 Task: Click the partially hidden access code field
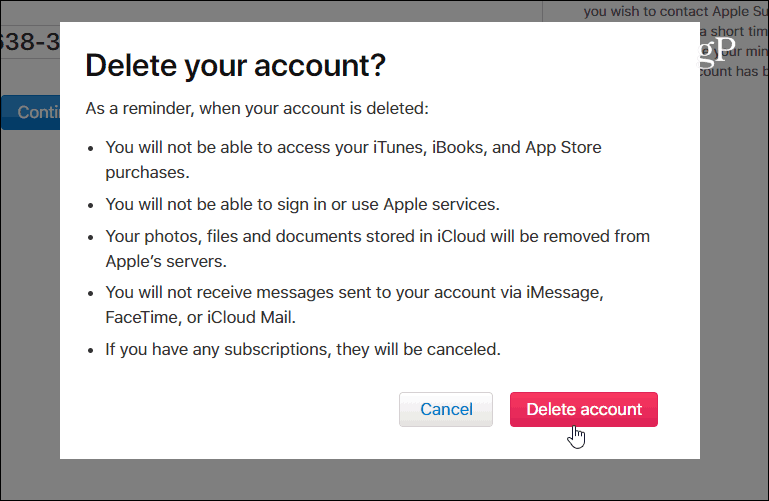[x=30, y=42]
